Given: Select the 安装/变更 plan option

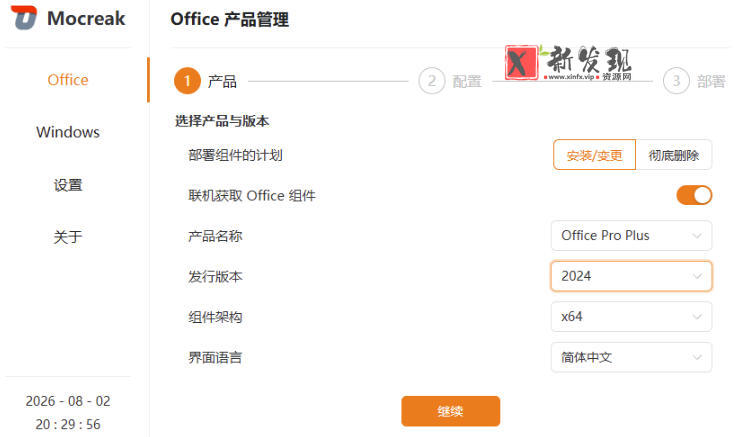Looking at the screenshot, I should tap(595, 155).
